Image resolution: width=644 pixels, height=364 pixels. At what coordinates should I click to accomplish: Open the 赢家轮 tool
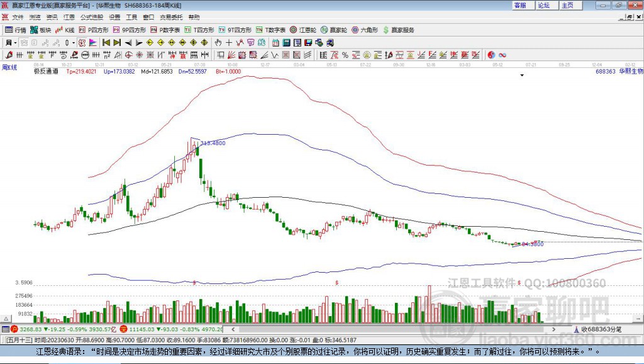click(x=334, y=30)
